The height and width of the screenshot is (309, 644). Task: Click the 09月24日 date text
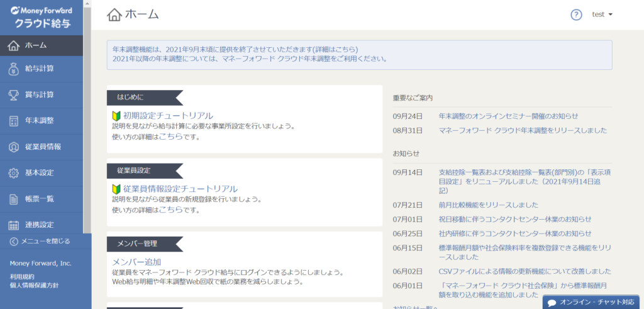click(x=408, y=116)
